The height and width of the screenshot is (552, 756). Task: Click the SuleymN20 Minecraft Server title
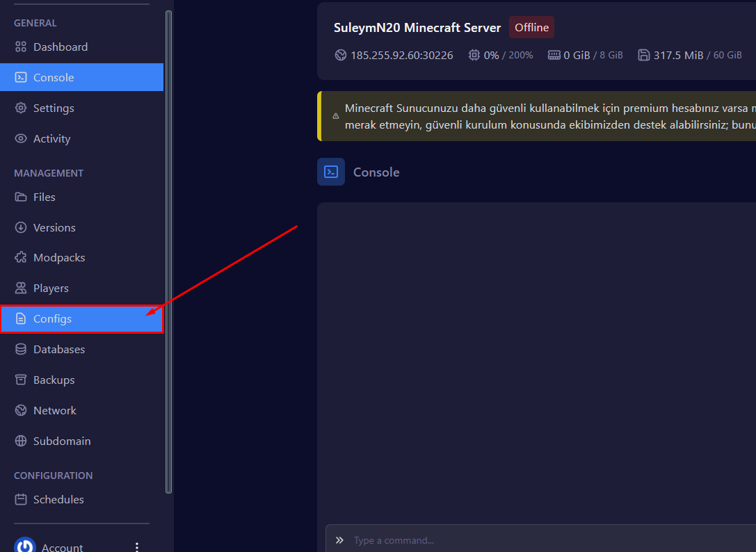[x=417, y=28]
